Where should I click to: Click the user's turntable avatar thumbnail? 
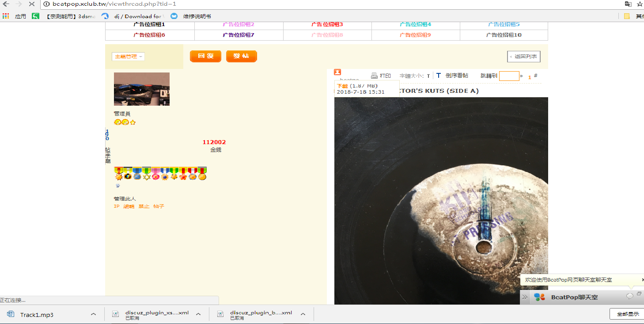point(142,89)
